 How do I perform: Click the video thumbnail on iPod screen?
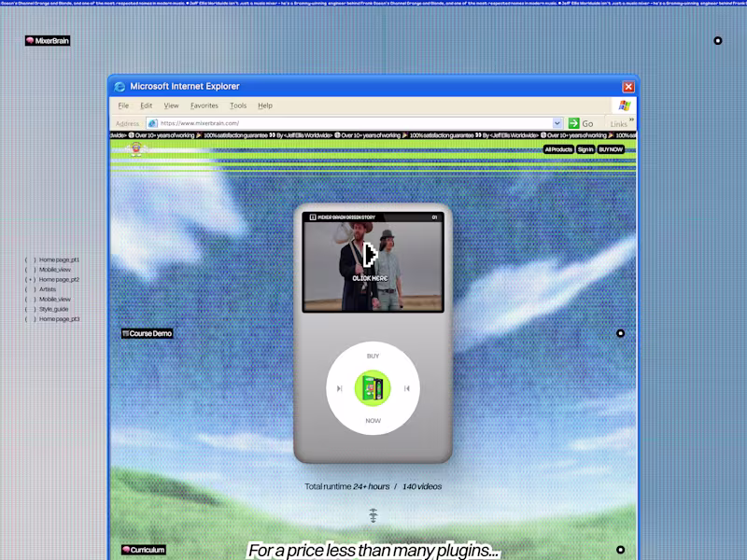point(373,267)
